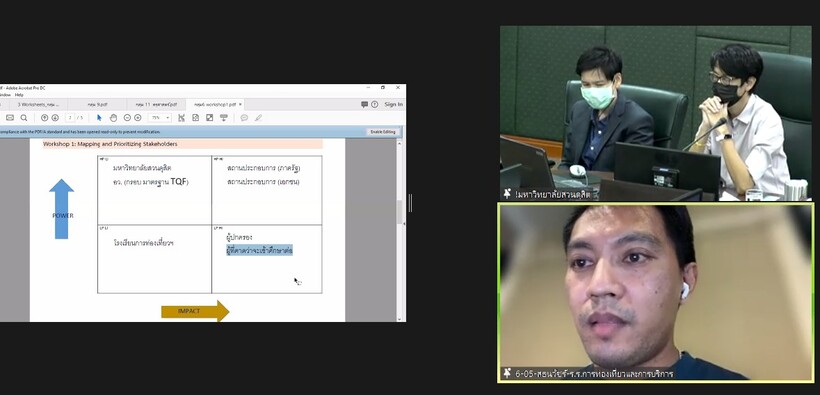This screenshot has width=820, height=395.
Task: Close the workshop1.pdf tab
Action: tap(240, 104)
